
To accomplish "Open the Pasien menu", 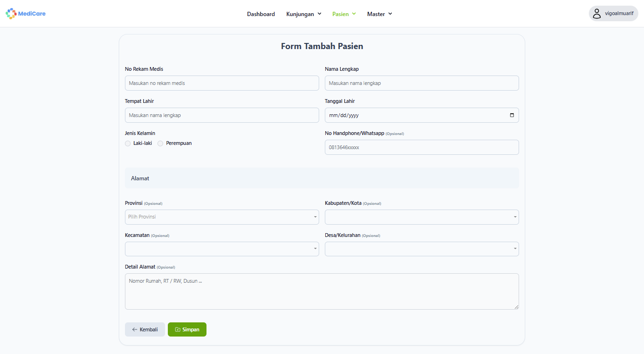I will pos(344,14).
